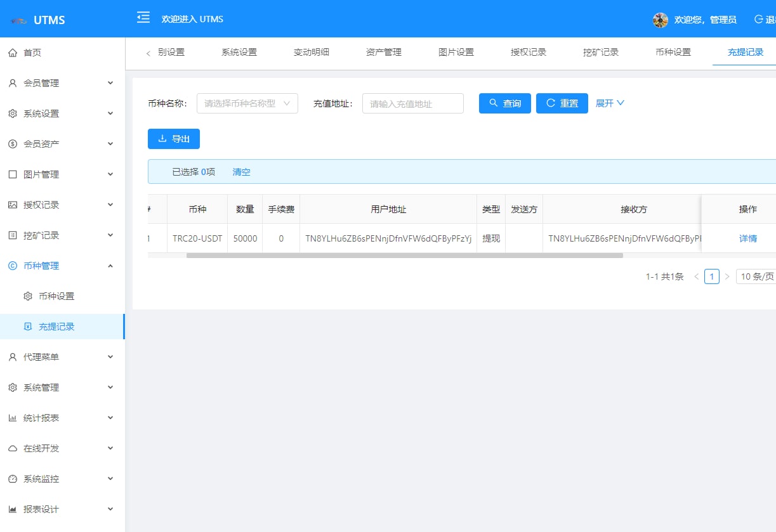Click the 充值地址 input field
The width and height of the screenshot is (776, 532).
412,103
